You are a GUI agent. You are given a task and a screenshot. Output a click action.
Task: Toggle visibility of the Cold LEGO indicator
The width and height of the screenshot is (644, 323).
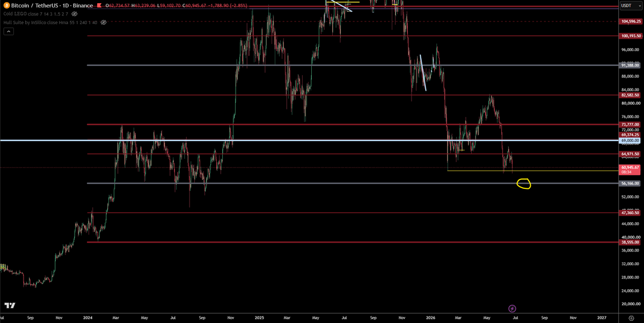pyautogui.click(x=75, y=13)
